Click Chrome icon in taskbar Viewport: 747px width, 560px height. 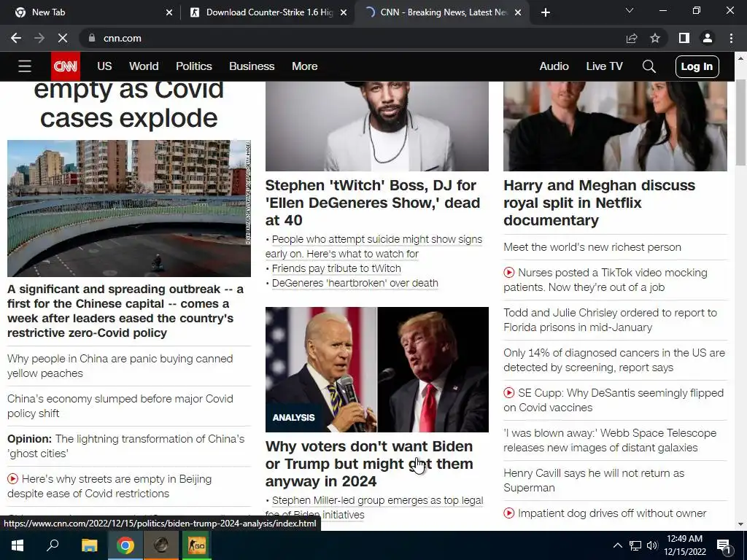125,545
